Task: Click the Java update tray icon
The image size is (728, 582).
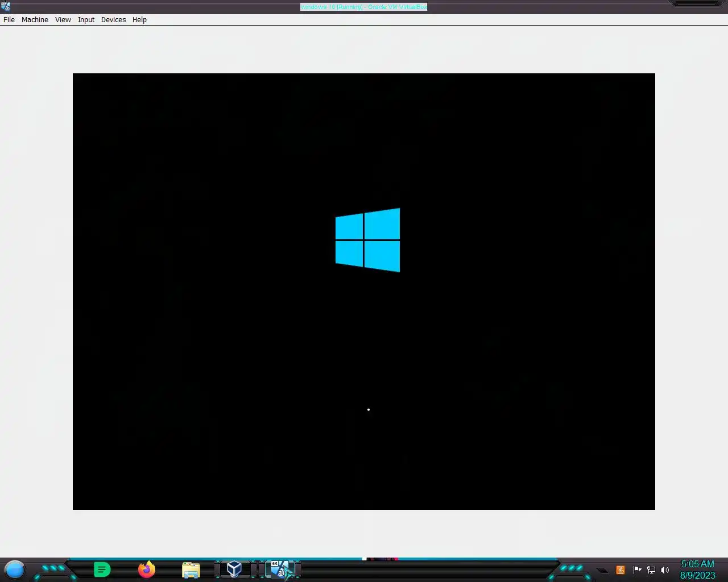Action: pyautogui.click(x=621, y=570)
